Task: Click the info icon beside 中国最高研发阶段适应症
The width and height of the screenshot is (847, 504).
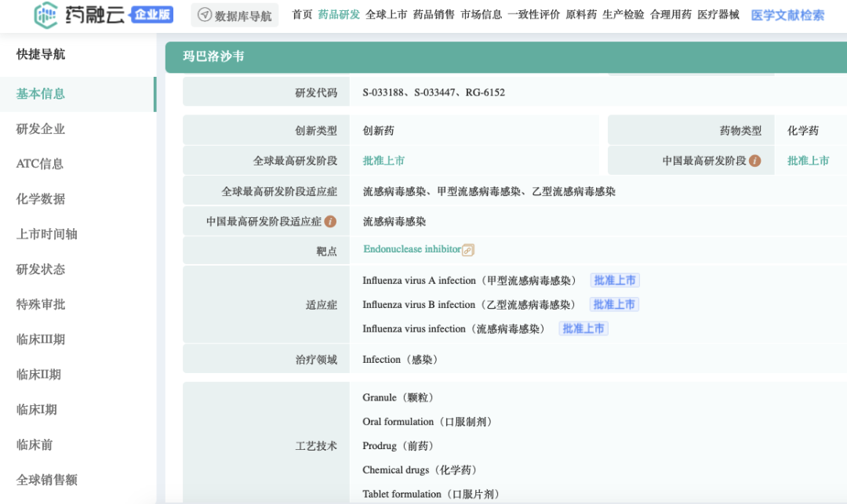Action: coord(330,222)
